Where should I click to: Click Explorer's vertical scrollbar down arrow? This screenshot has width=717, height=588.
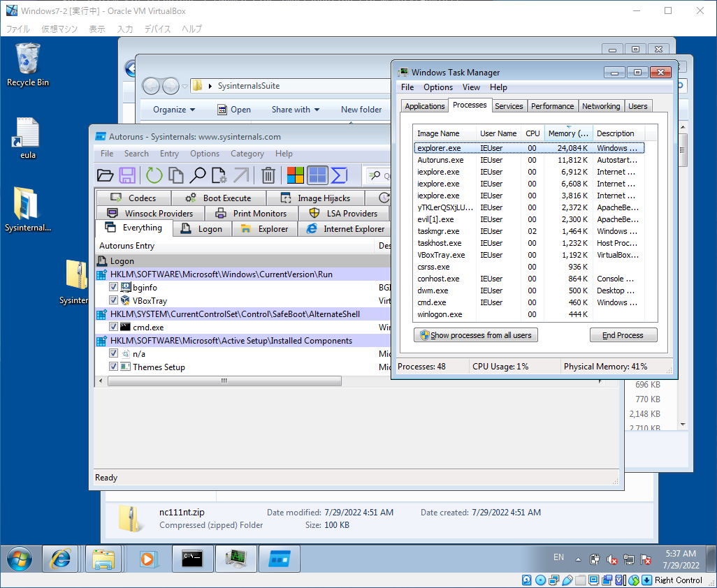point(683,425)
